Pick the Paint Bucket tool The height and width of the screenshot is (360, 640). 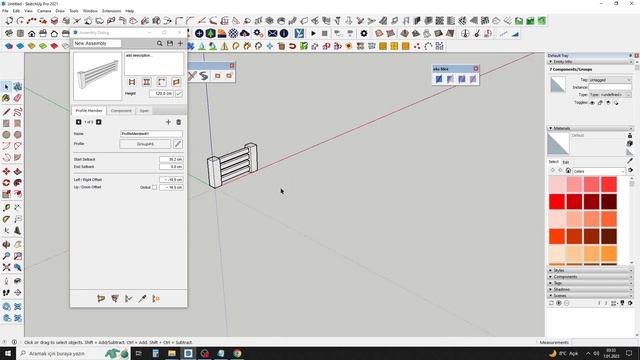(6, 98)
